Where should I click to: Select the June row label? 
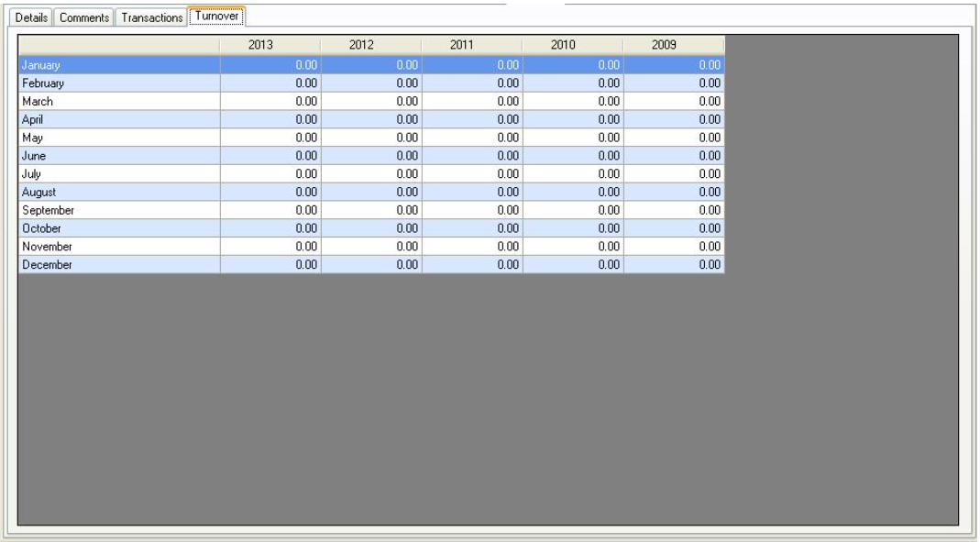(x=119, y=156)
